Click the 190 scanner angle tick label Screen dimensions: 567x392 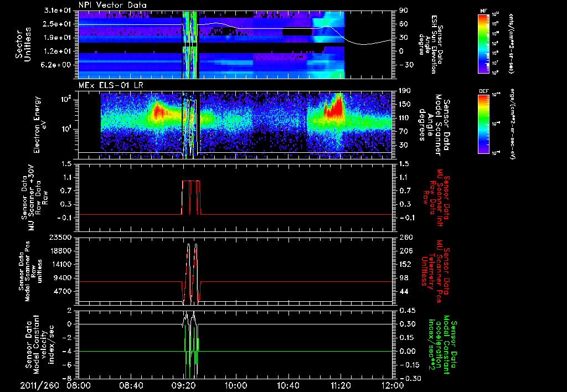(x=405, y=90)
